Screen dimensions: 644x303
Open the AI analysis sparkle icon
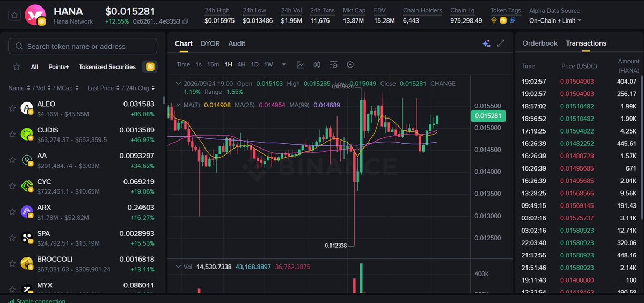(486, 43)
